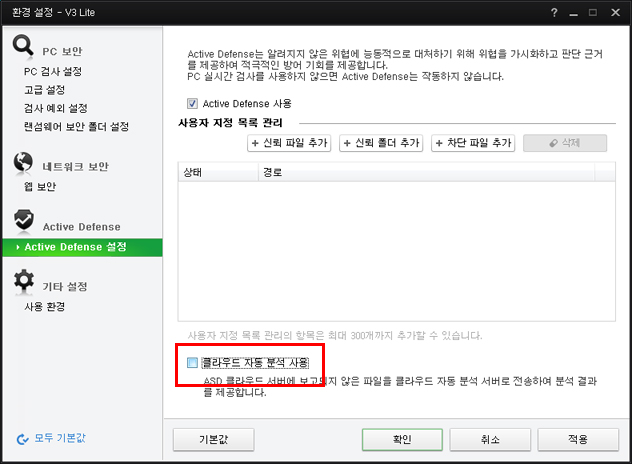Click 차단 파일 추가 button
Image resolution: width=632 pixels, height=464 pixels.
473,143
